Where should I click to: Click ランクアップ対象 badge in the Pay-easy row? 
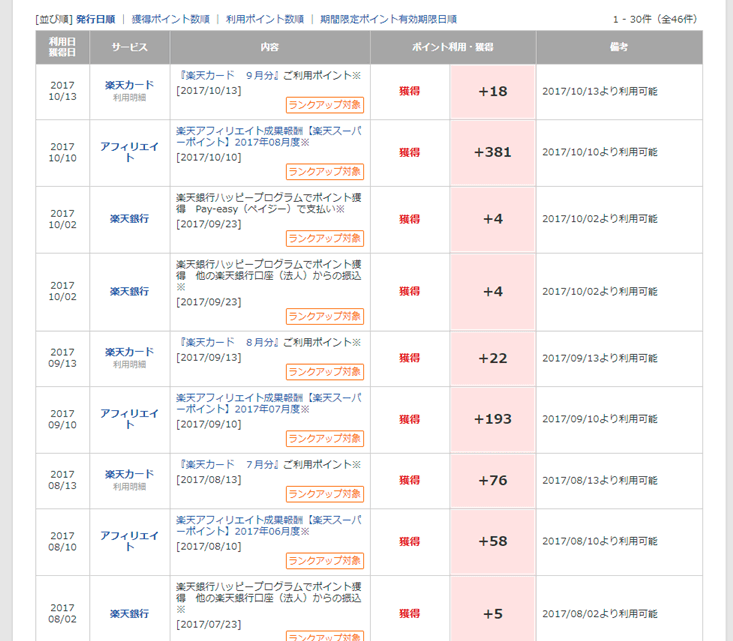(325, 238)
